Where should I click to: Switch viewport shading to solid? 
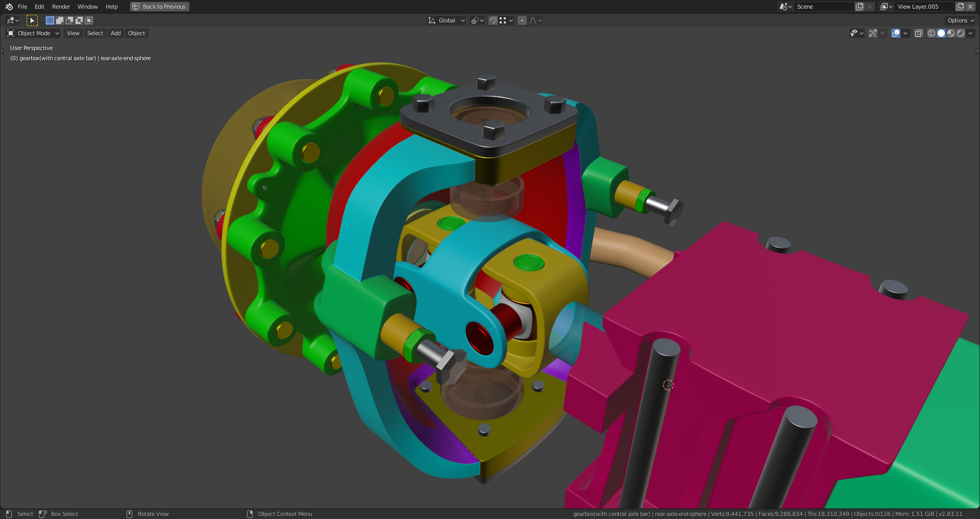coord(941,33)
